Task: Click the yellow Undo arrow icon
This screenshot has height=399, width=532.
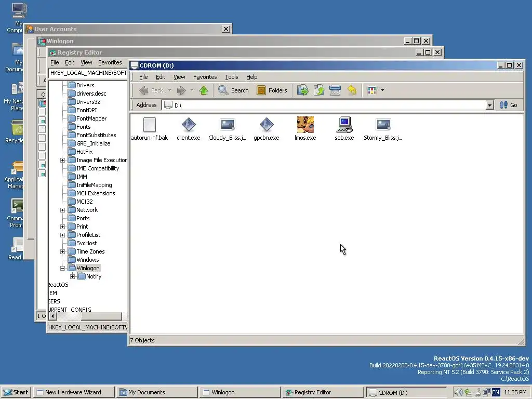Action: [x=352, y=90]
